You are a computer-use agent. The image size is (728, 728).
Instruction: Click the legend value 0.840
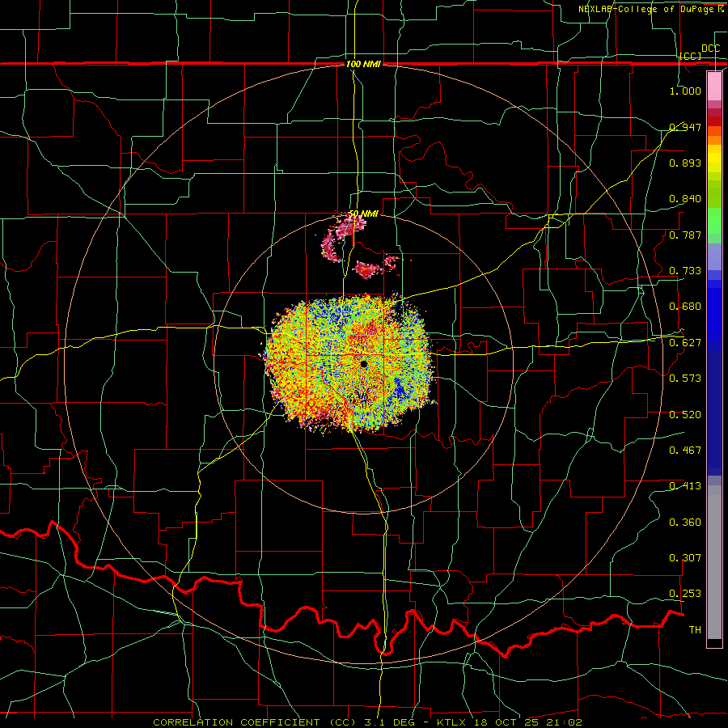(x=685, y=199)
